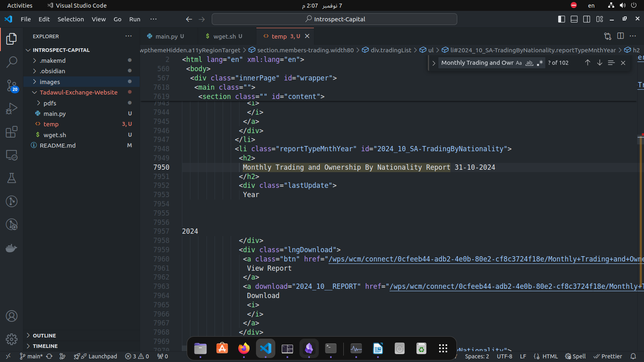Open the View menu

pyautogui.click(x=99, y=19)
